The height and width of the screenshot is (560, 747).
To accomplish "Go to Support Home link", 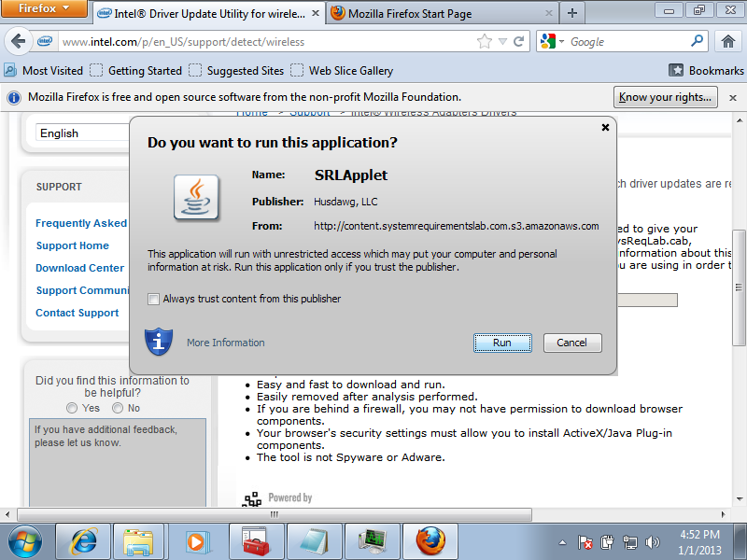I will (73, 245).
